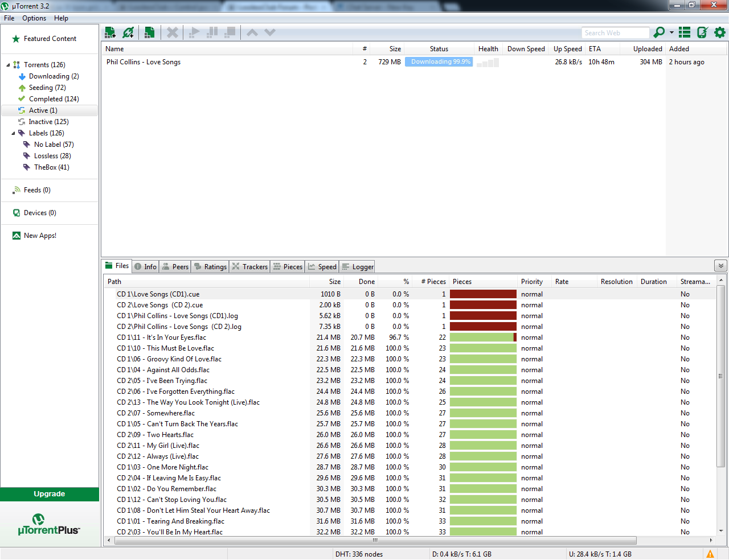Collapse the detail pane with chevron button
Screen dimensions: 729x560
point(720,266)
